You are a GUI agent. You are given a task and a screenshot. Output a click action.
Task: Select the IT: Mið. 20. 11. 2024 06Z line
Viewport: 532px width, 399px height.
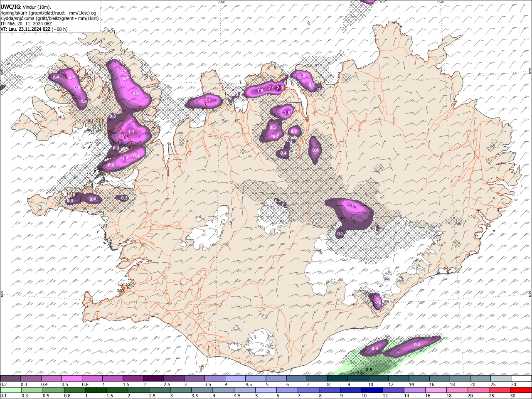tap(26, 24)
